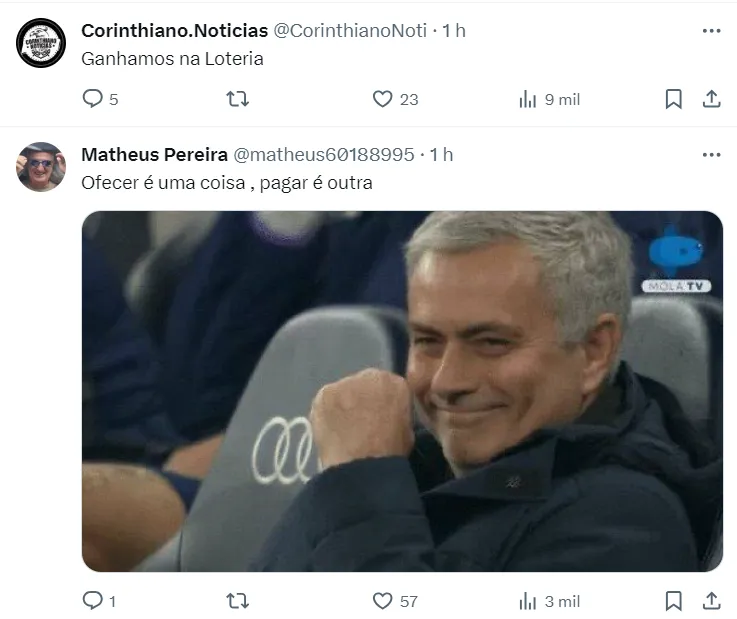Share Matheus Pereira's tweet

point(711,601)
